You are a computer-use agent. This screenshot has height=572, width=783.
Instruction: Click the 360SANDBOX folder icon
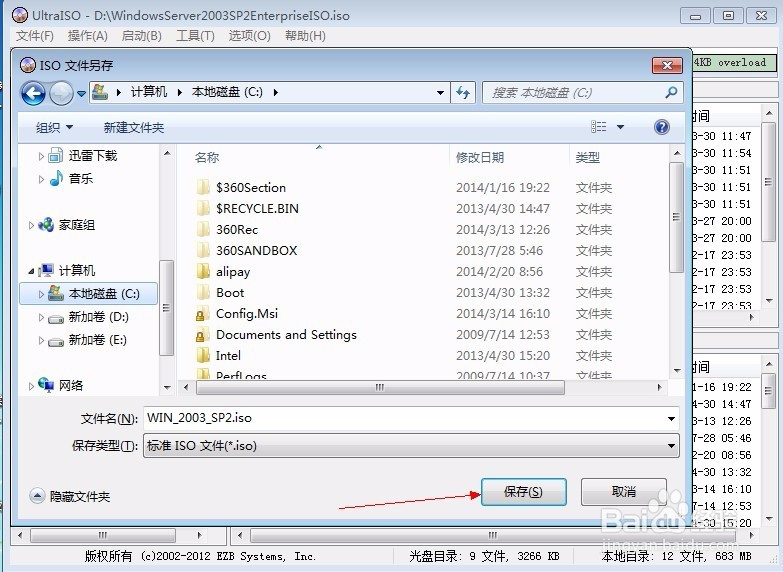(x=203, y=250)
